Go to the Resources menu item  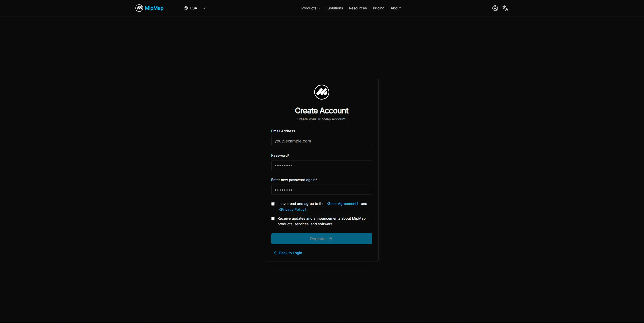coord(358,8)
